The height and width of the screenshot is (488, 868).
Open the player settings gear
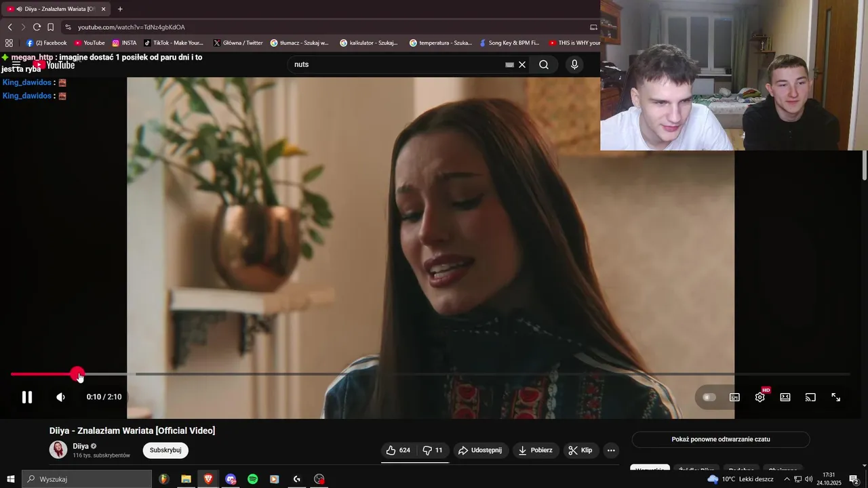[x=760, y=397]
